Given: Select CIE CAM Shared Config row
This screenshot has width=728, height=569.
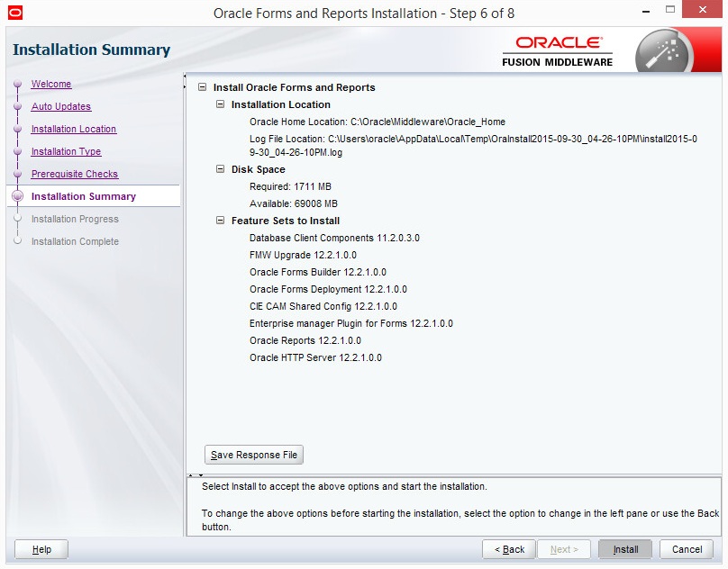Looking at the screenshot, I should point(323,306).
